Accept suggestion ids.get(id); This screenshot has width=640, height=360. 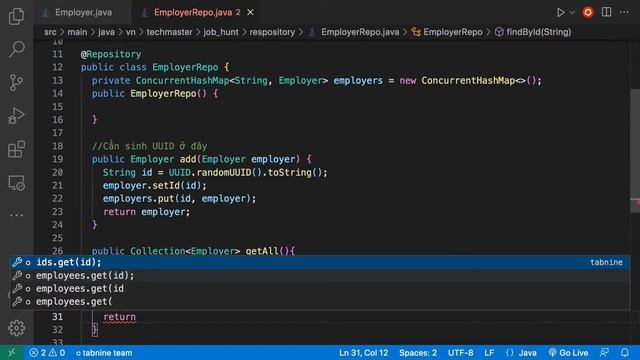(x=320, y=262)
